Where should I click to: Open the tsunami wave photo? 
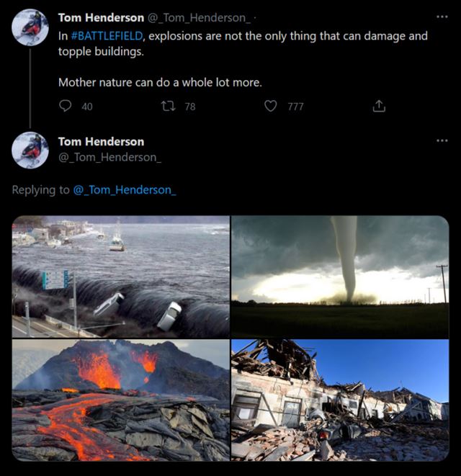[121, 277]
